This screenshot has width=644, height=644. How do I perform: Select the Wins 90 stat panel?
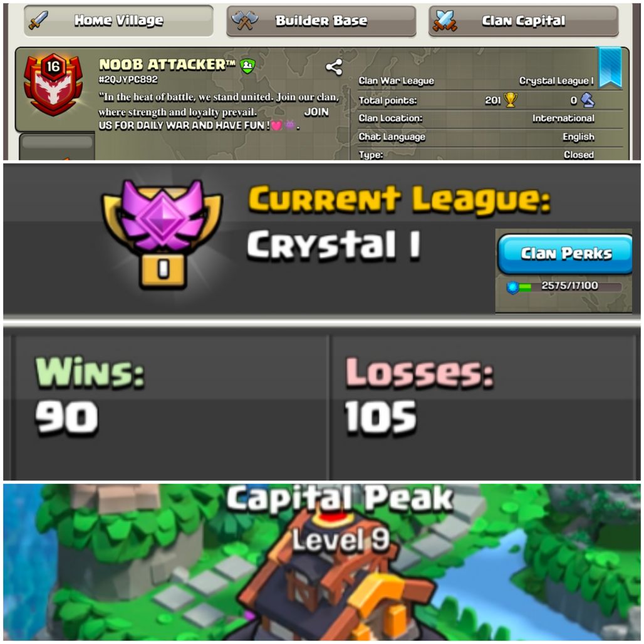point(170,407)
